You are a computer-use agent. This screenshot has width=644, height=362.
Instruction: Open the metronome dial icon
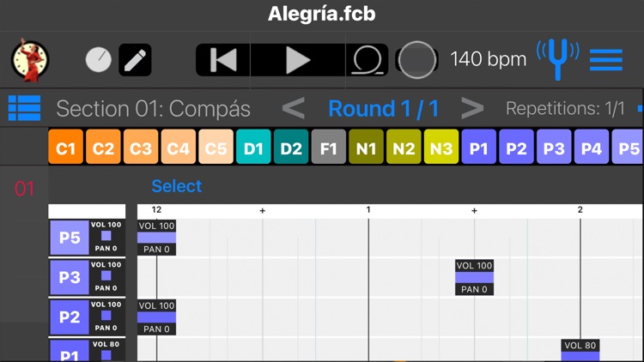pos(99,60)
